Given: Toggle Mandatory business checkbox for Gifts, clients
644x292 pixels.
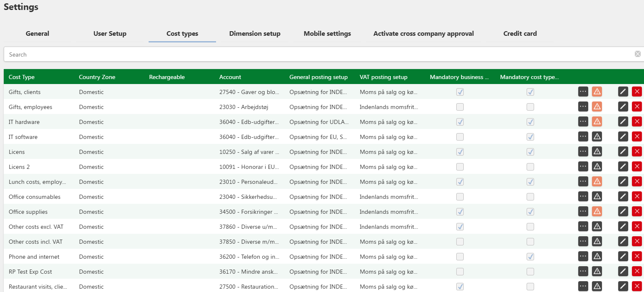Looking at the screenshot, I should 460,92.
